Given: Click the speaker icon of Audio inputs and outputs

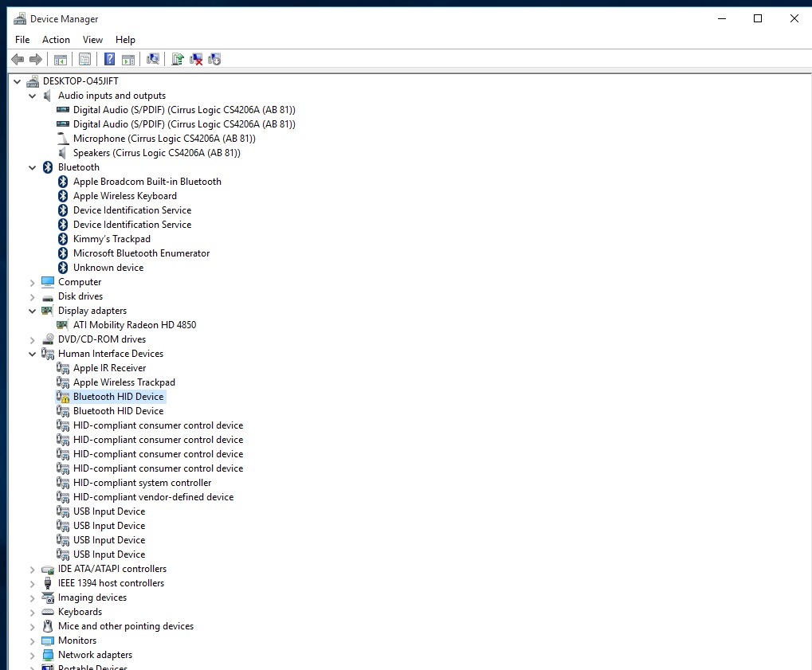Looking at the screenshot, I should pyautogui.click(x=48, y=96).
